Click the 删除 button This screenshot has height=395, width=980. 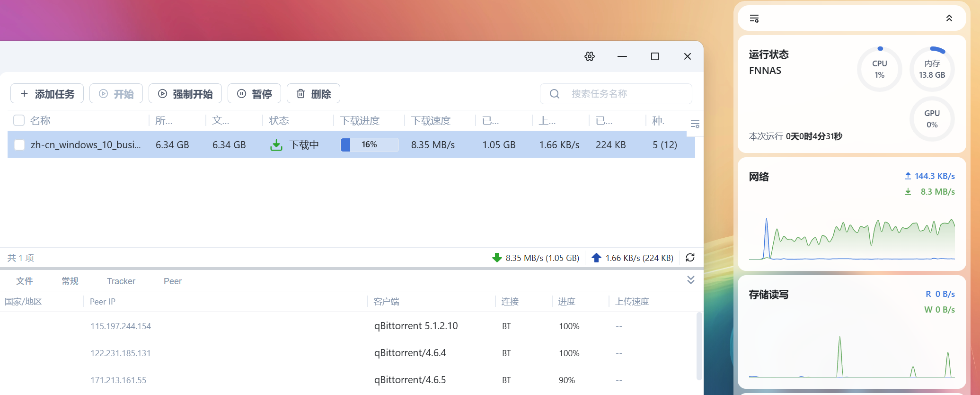click(313, 94)
